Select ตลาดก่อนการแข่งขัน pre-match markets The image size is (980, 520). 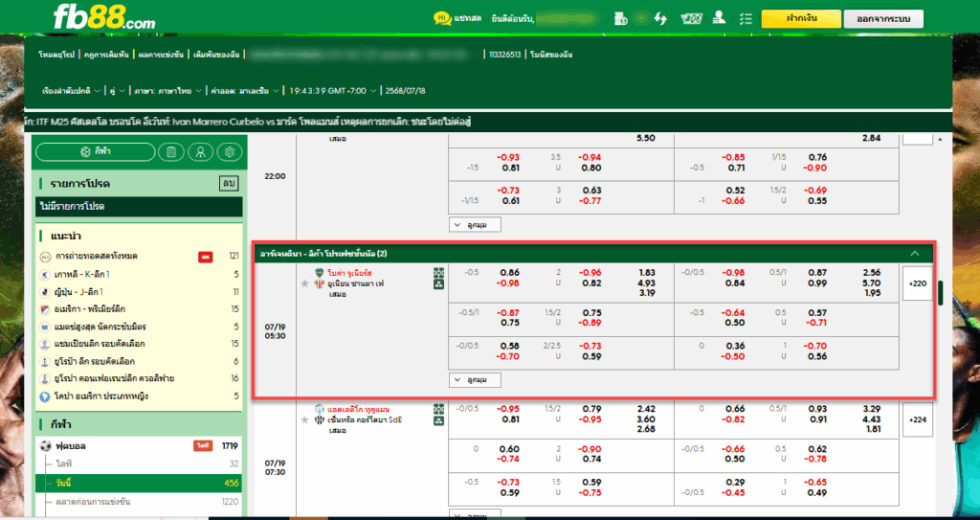(139, 502)
